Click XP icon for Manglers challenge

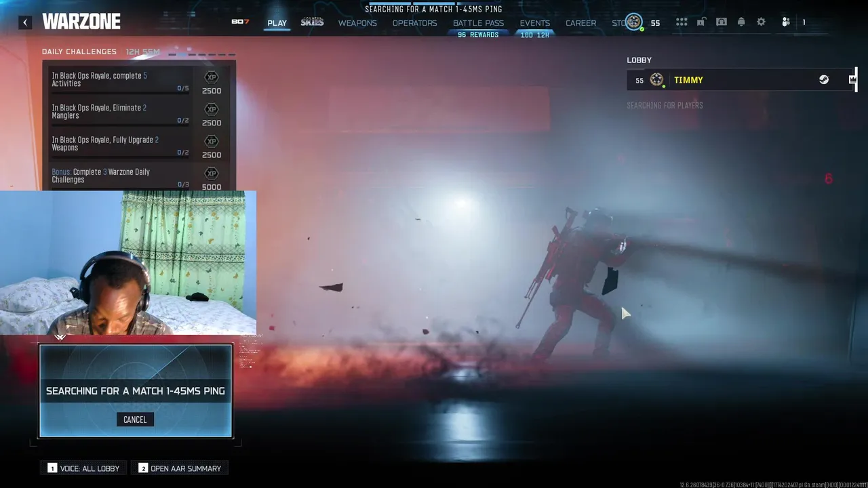tap(212, 109)
